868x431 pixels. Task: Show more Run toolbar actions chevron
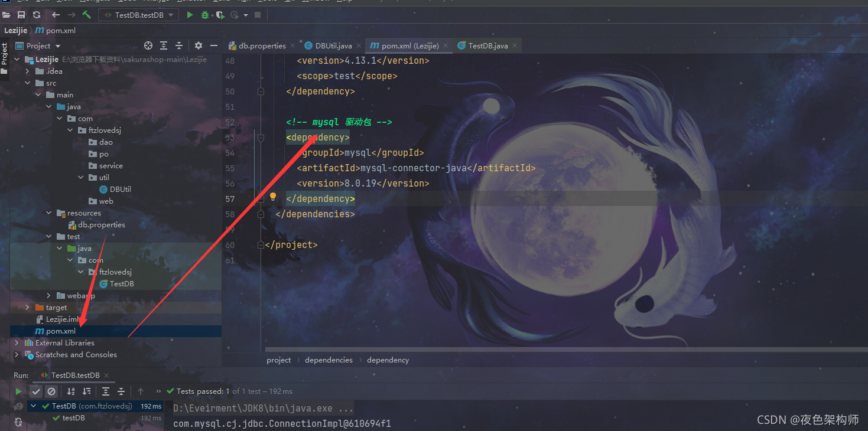[x=158, y=391]
